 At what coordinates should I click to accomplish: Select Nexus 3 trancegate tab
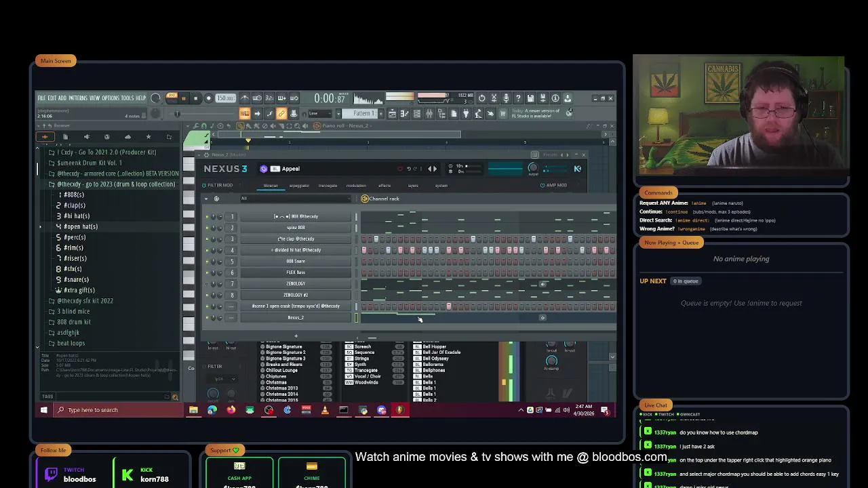click(328, 186)
